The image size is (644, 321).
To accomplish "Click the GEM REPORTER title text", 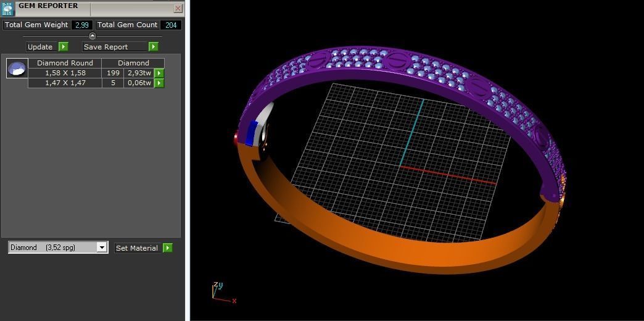I will click(48, 6).
